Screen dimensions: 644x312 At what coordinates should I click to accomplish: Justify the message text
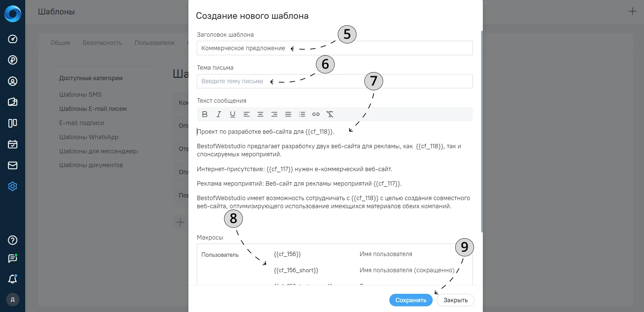pos(288,114)
